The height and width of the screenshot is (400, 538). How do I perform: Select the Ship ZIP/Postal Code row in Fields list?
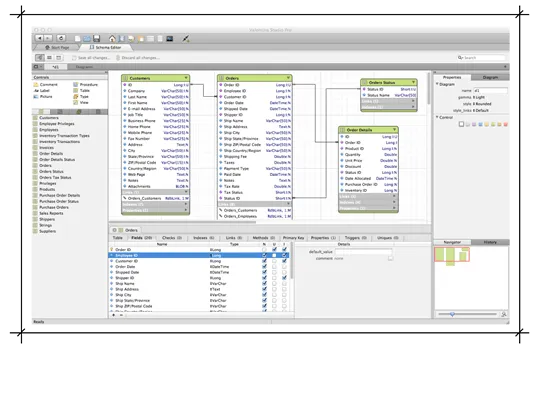pyautogui.click(x=199, y=306)
